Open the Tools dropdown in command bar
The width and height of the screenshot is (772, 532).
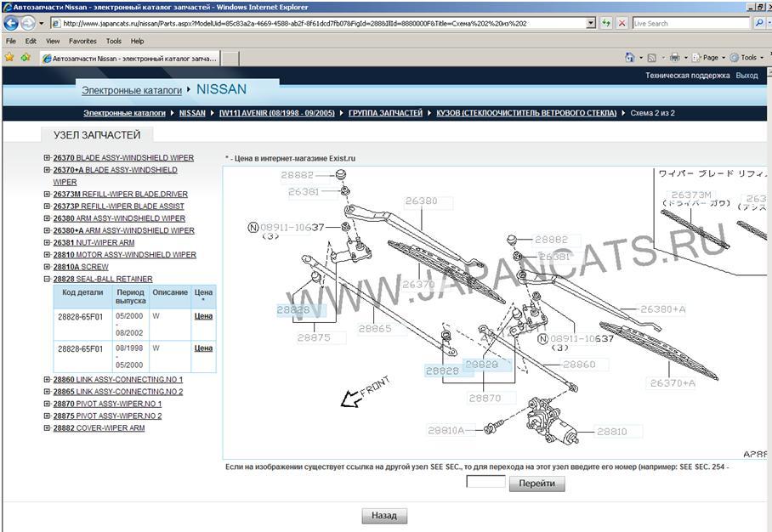pos(747,58)
